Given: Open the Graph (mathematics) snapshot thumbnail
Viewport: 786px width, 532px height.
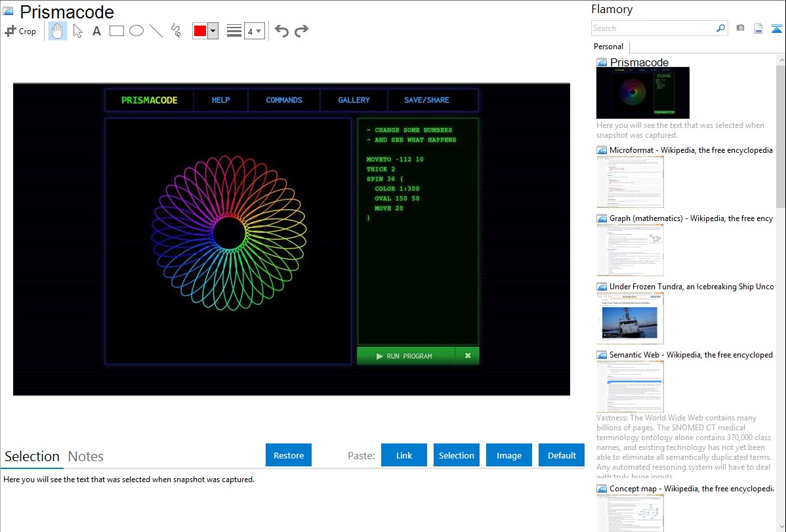Looking at the screenshot, I should 630,250.
